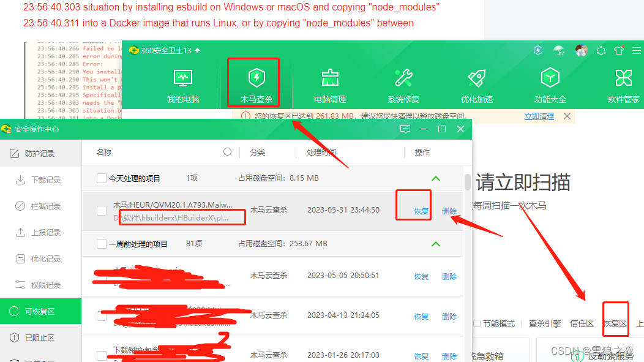Select the HEUR/QVM20 trojan item checkbox
Screen dimensions: 644x362
click(x=102, y=210)
